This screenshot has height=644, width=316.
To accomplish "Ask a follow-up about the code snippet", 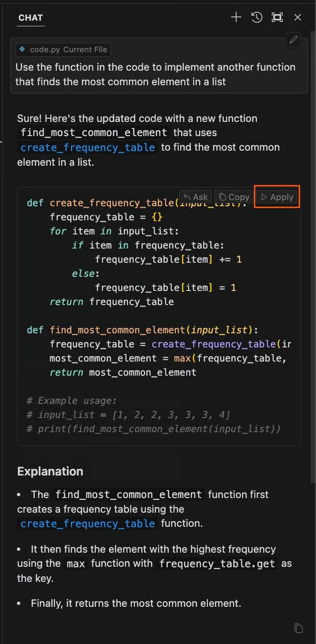I will (195, 197).
